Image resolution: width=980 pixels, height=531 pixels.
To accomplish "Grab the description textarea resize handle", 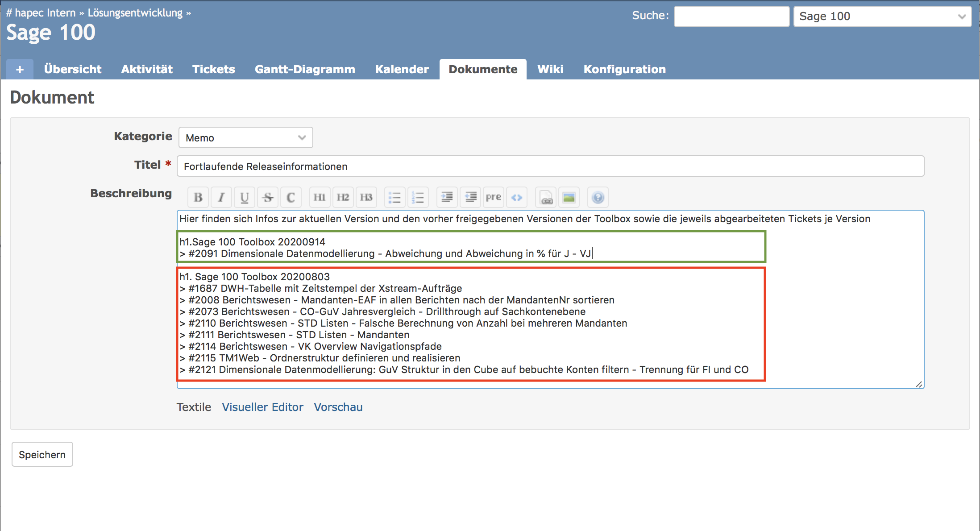I will [919, 384].
